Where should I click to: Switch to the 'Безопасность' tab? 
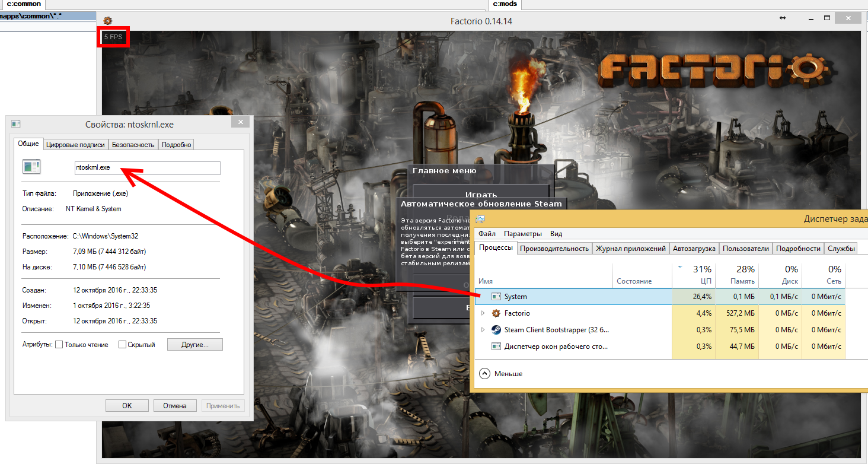coord(133,145)
